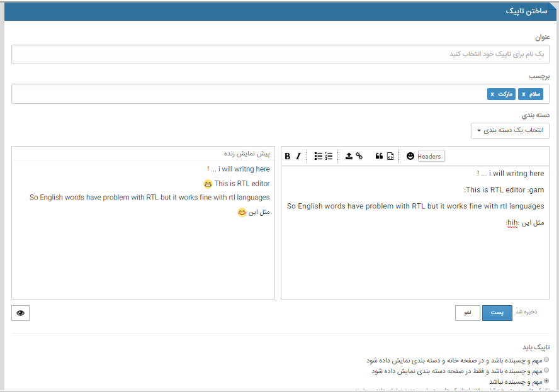Insert a code block
This screenshot has width=559, height=392.
point(390,156)
